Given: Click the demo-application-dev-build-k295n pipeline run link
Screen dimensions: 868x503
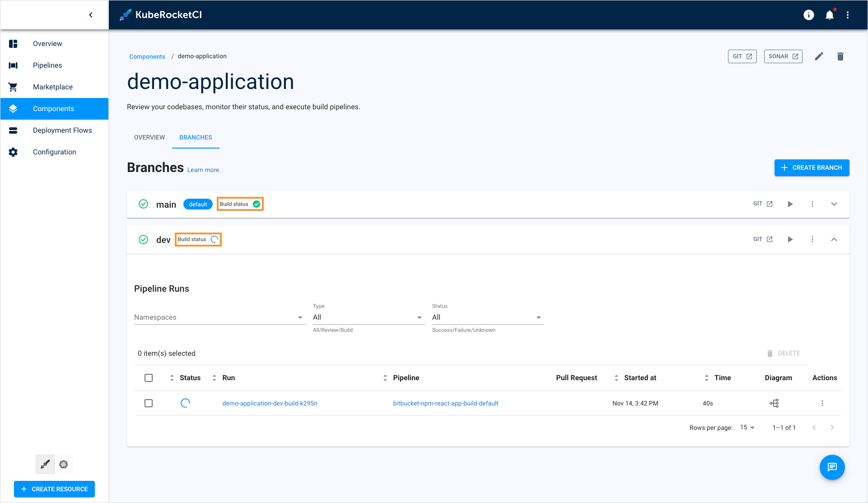Looking at the screenshot, I should click(x=271, y=403).
